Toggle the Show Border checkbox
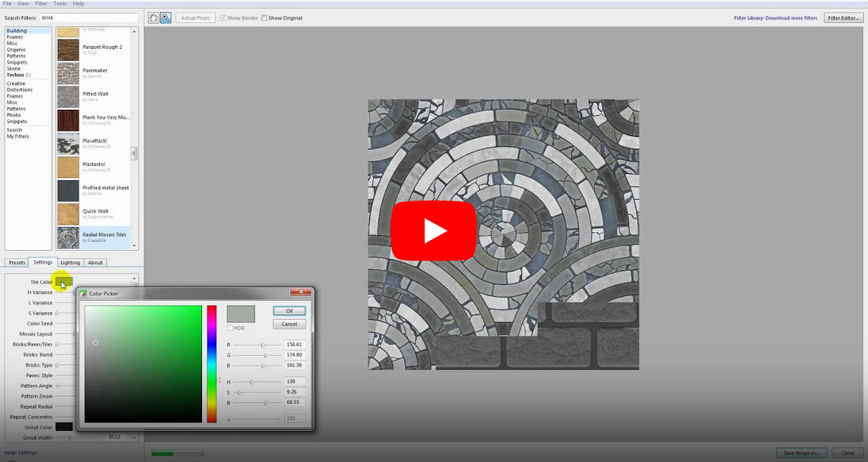Viewport: 868px width, 462px height. (223, 18)
